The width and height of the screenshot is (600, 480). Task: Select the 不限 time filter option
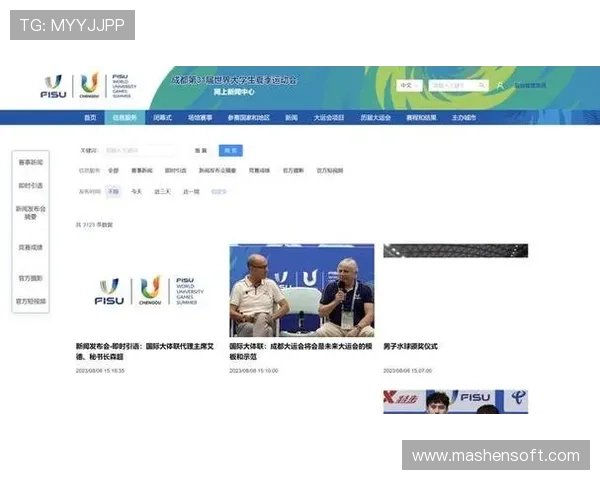click(113, 190)
